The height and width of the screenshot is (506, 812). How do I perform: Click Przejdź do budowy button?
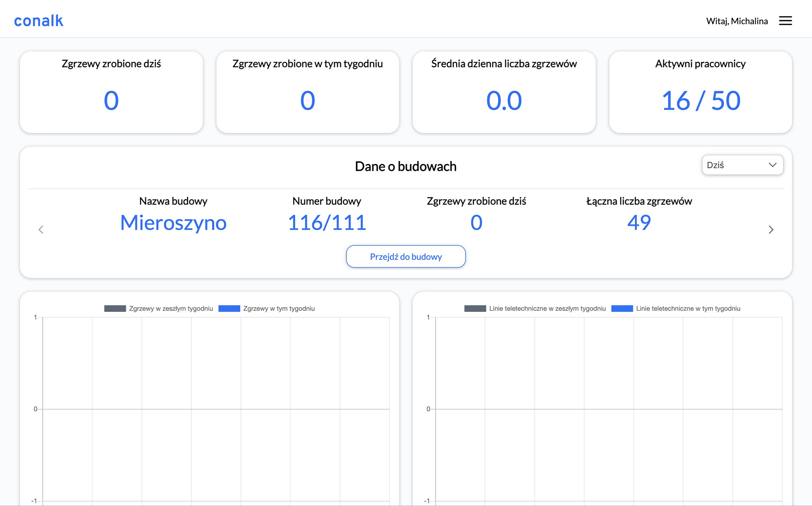[406, 257]
